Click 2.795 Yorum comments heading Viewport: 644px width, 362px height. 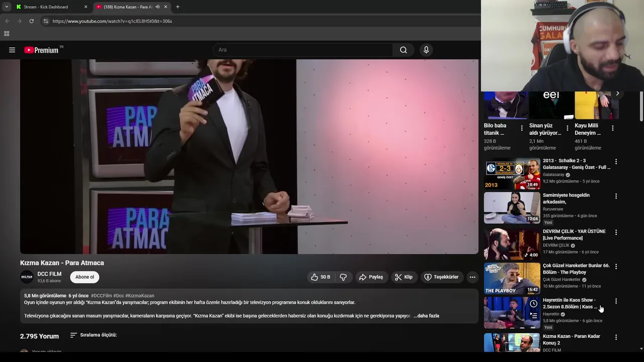click(x=39, y=336)
